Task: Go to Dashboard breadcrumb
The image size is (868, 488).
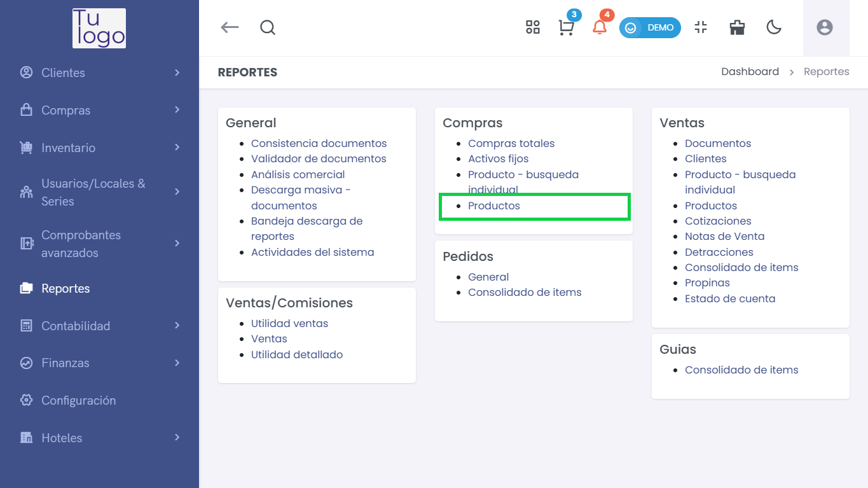Action: pos(750,71)
